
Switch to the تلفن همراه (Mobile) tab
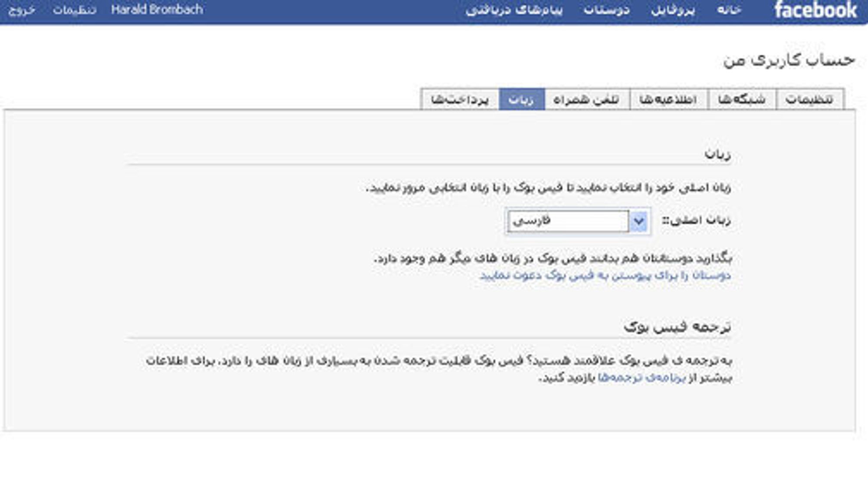point(587,99)
